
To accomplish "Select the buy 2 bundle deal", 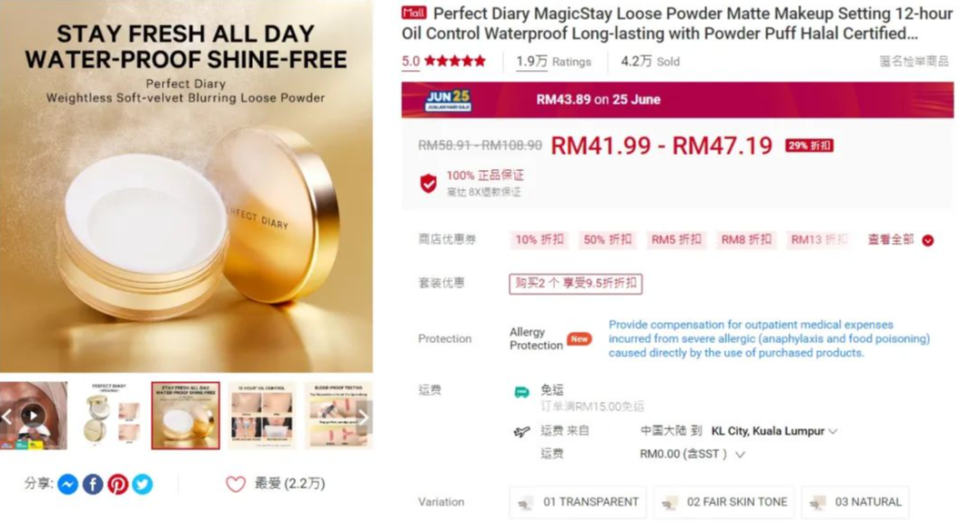I will point(576,284).
